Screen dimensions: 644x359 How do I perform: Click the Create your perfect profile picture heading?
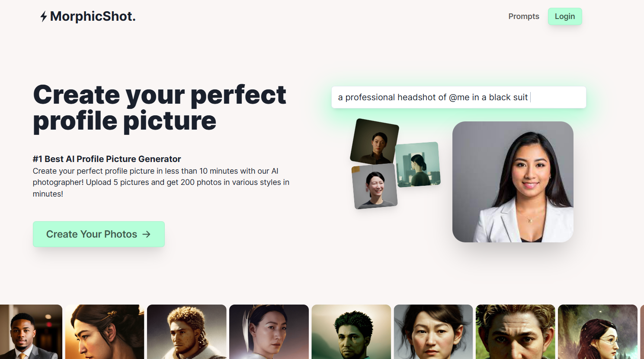coord(160,108)
